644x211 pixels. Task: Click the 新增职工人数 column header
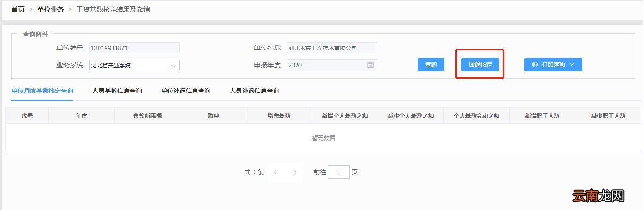tap(543, 116)
